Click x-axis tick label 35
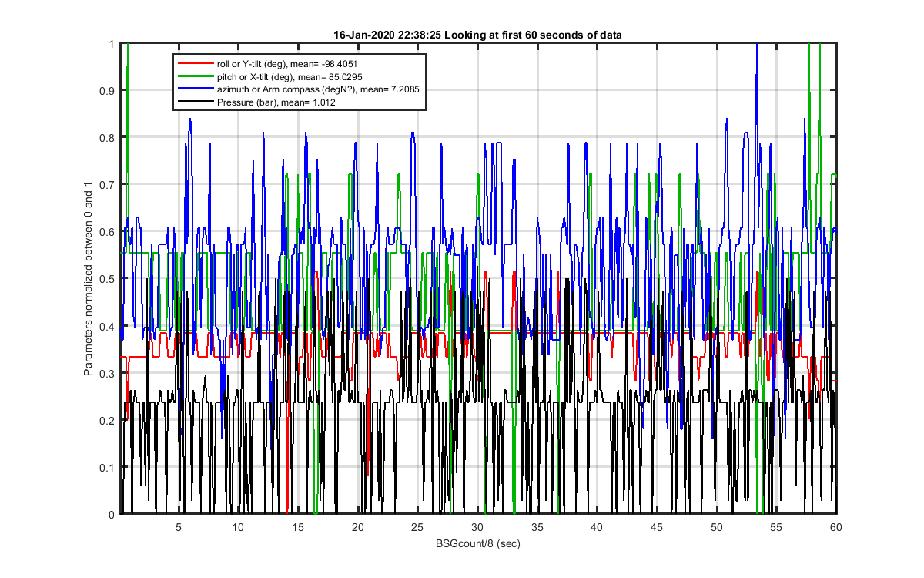Screen dimensions: 924x578 [537, 526]
